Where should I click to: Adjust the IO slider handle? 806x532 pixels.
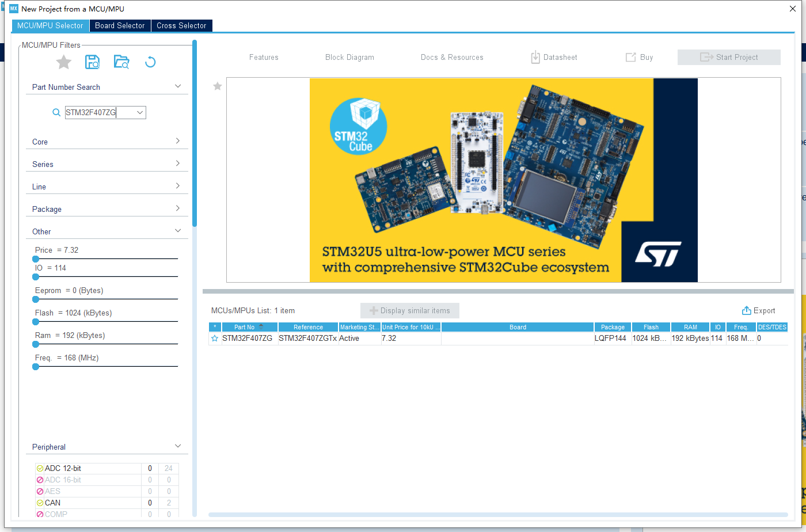[36, 277]
